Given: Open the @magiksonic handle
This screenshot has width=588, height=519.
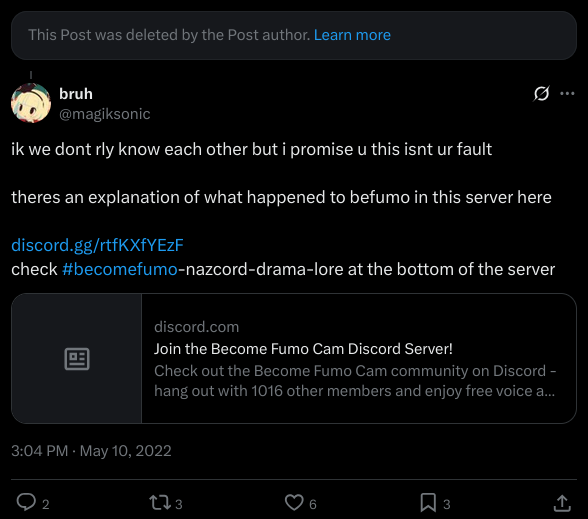Looking at the screenshot, I should [x=105, y=114].
